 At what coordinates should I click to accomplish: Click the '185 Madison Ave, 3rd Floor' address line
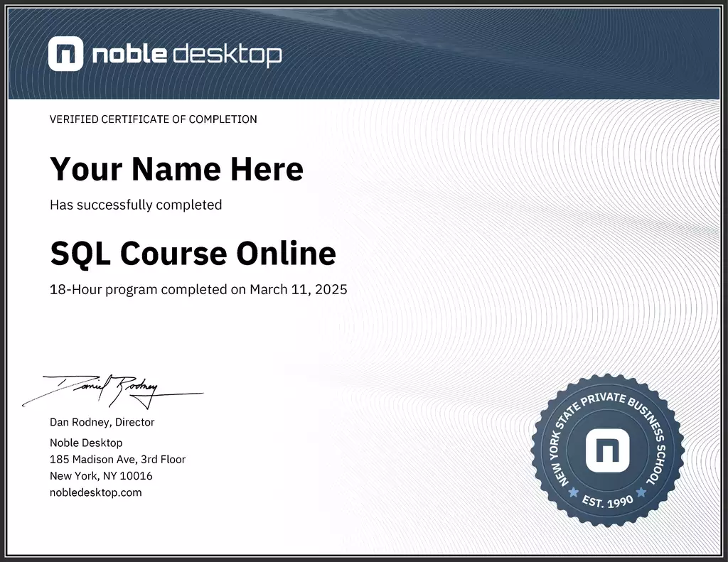[117, 459]
